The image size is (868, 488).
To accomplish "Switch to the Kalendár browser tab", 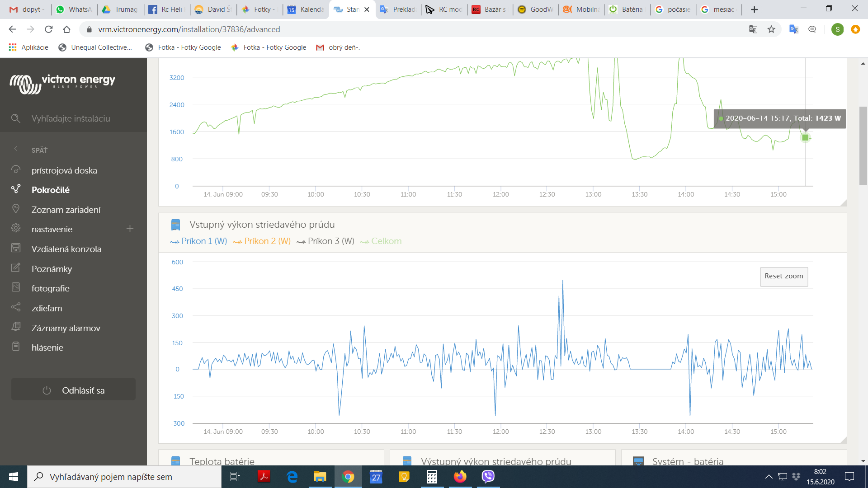I will pyautogui.click(x=306, y=9).
